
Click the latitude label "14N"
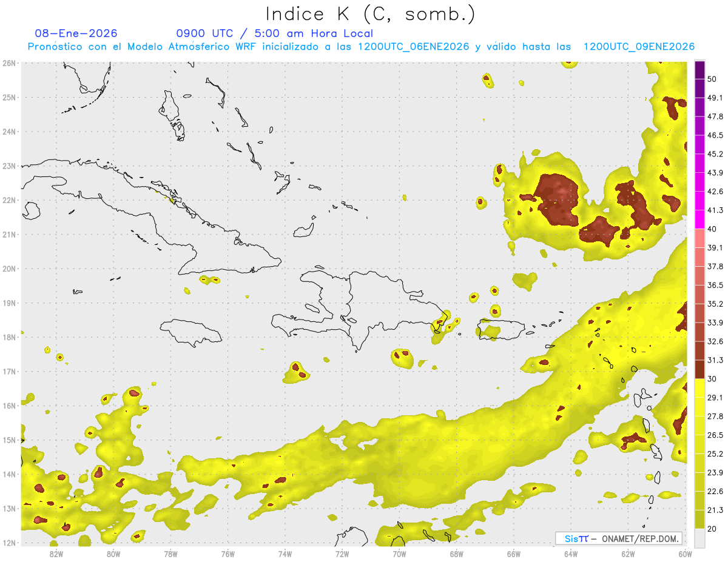coord(8,474)
